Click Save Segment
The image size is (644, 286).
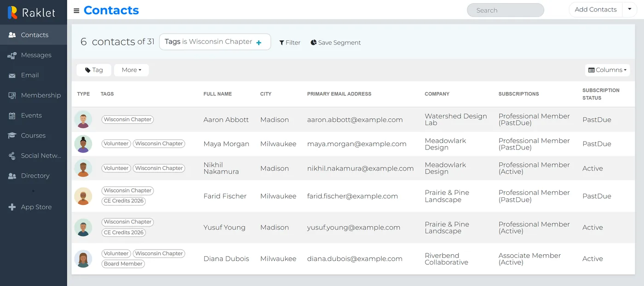tap(335, 42)
